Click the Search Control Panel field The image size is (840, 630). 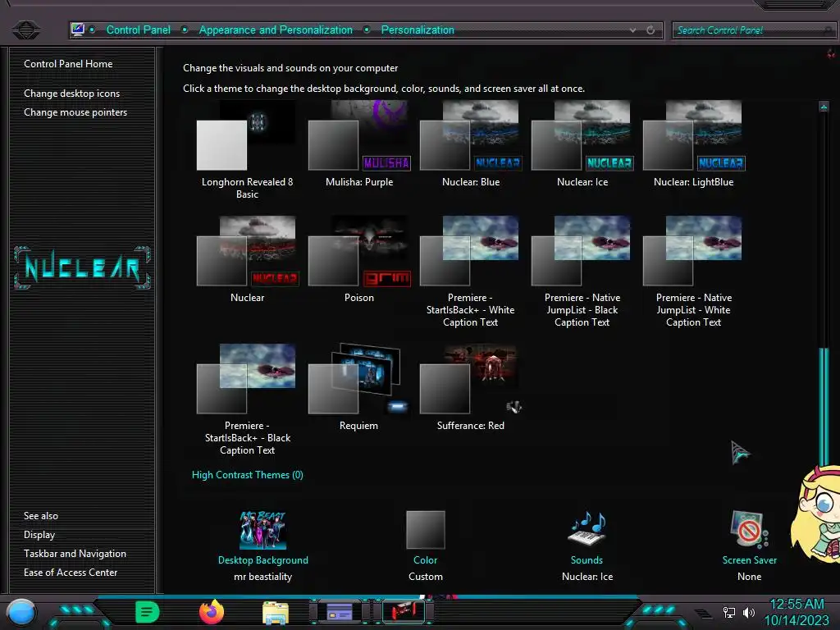click(x=753, y=30)
